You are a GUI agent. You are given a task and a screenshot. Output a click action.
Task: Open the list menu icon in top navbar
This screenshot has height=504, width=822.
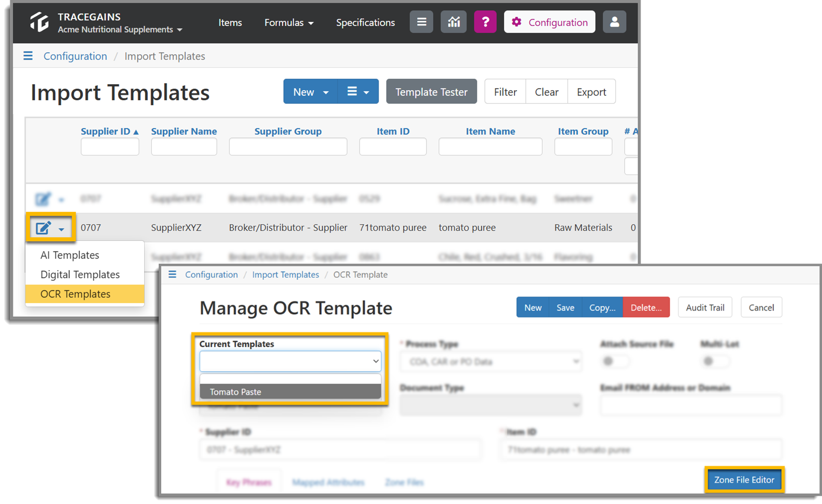click(x=421, y=22)
